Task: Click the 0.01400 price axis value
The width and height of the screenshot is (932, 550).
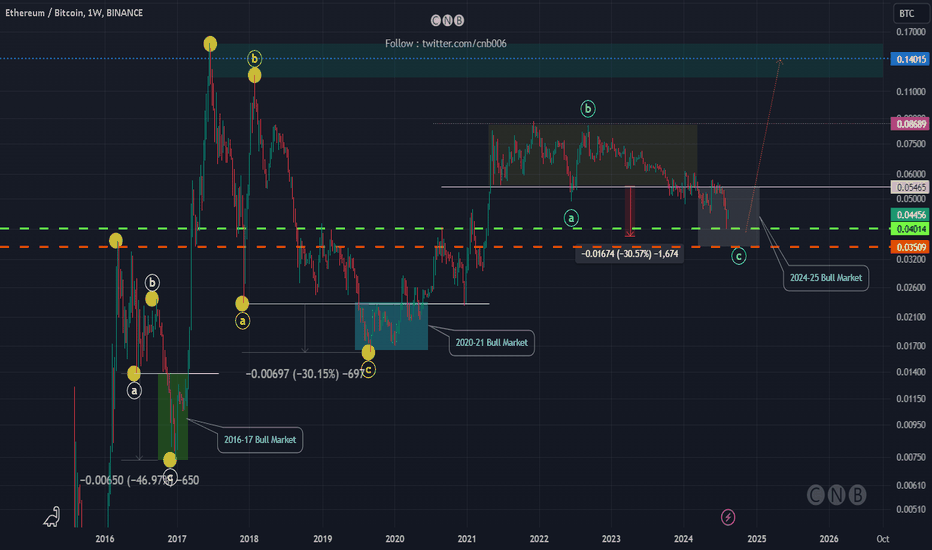Action: point(911,372)
